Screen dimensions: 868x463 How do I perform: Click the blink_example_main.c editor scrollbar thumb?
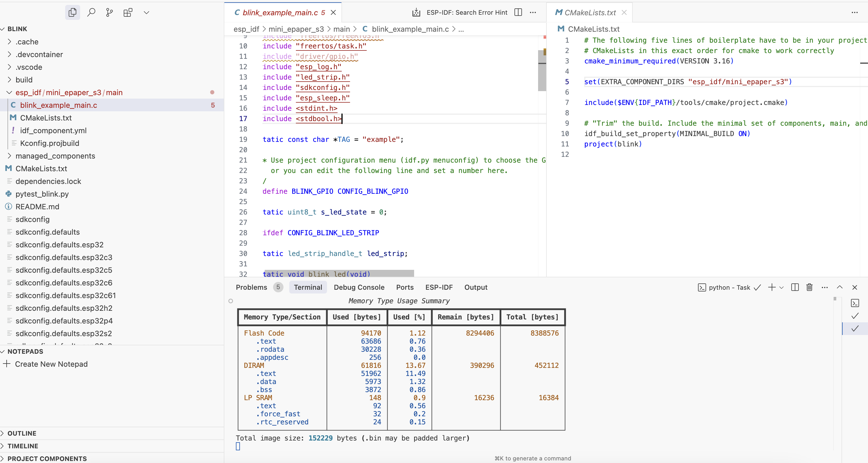(x=542, y=70)
